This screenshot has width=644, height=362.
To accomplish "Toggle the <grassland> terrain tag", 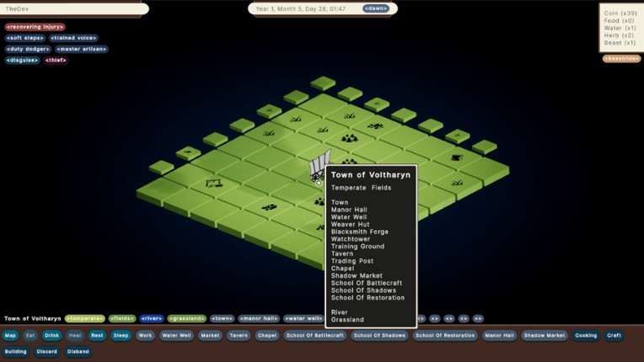I will (x=186, y=319).
